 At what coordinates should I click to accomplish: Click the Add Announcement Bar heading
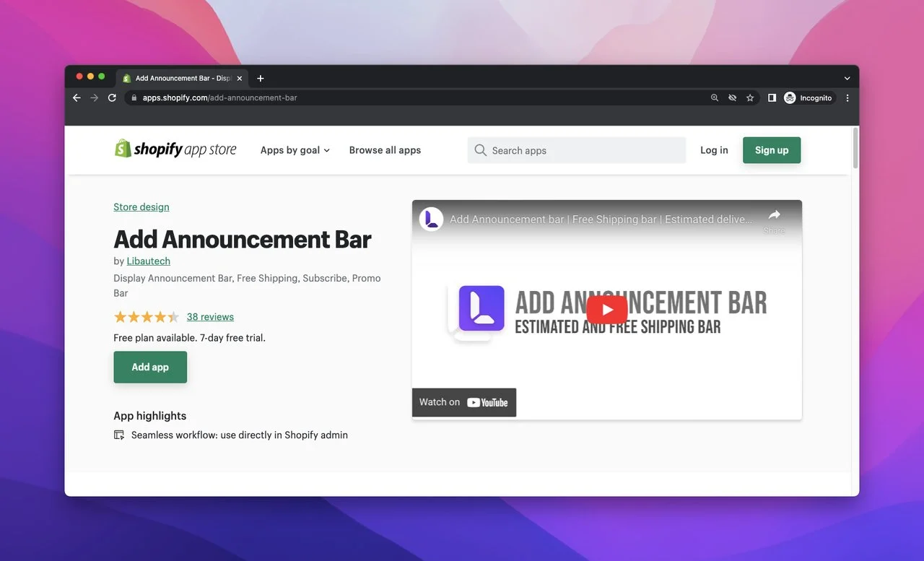pyautogui.click(x=243, y=239)
